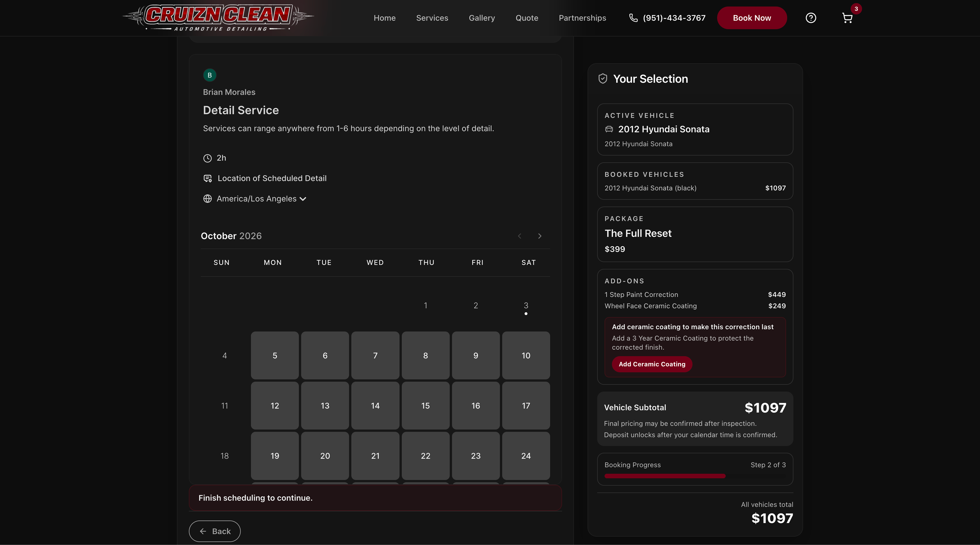Expand the America/Los Angeles timezone dropdown
Viewport: 980px width, 545px height.
pos(262,199)
